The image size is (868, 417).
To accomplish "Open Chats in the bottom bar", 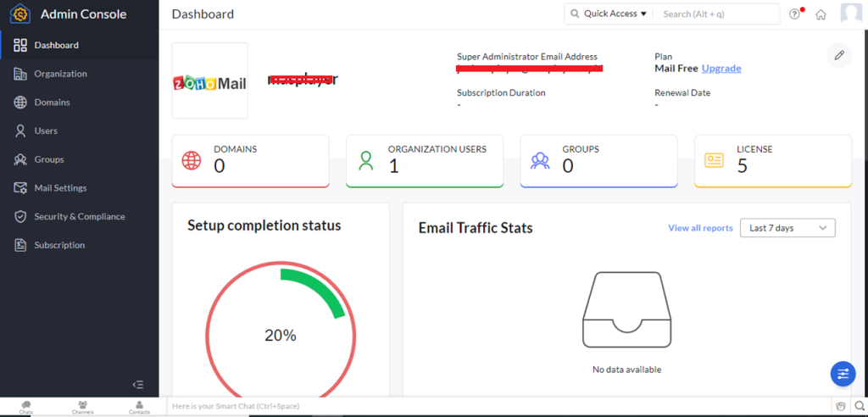I will tap(26, 407).
